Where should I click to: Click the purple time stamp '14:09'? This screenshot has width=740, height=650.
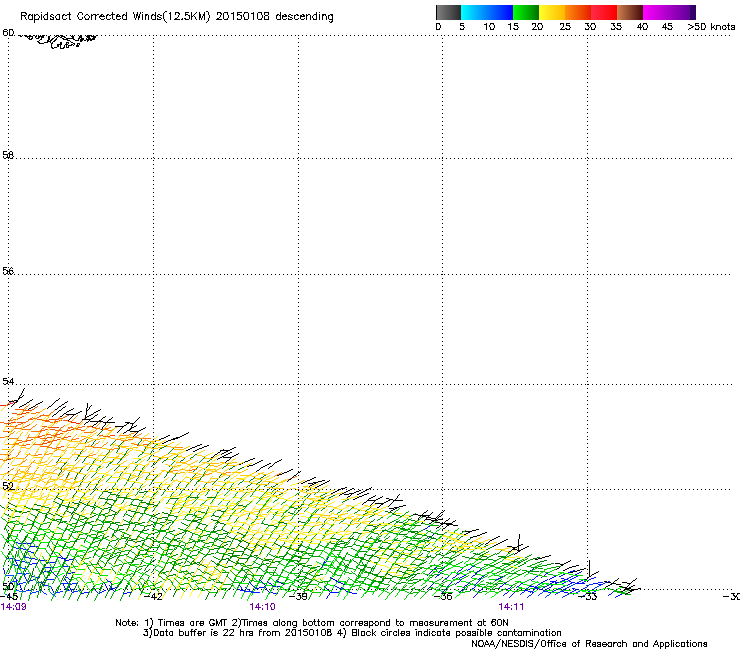coord(14,607)
